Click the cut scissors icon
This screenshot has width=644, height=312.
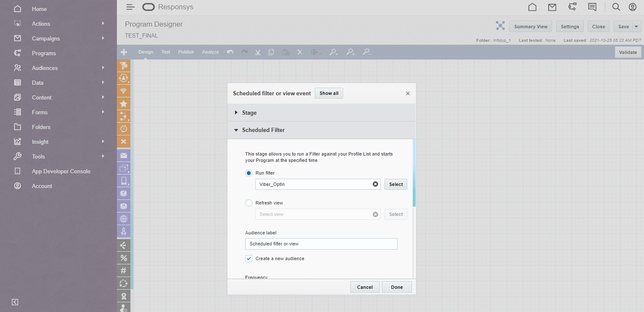point(257,52)
